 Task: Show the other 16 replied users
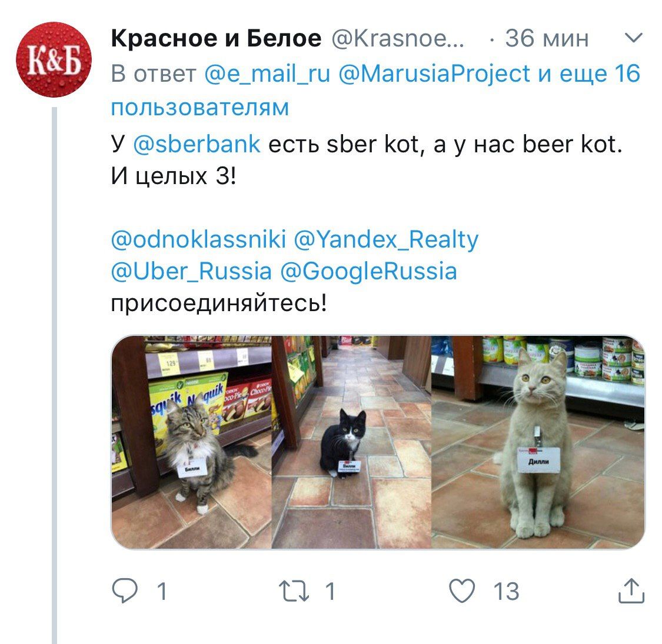(x=376, y=91)
